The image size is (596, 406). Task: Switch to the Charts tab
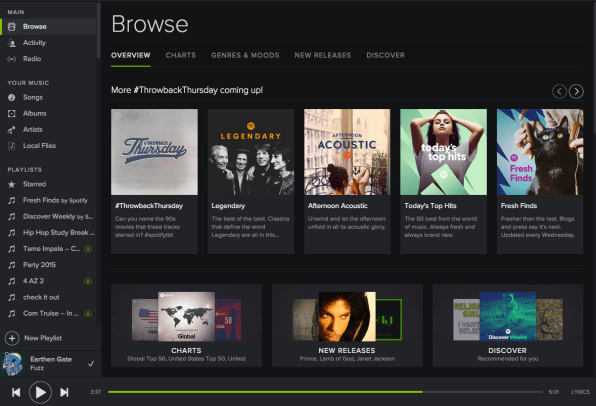point(181,55)
